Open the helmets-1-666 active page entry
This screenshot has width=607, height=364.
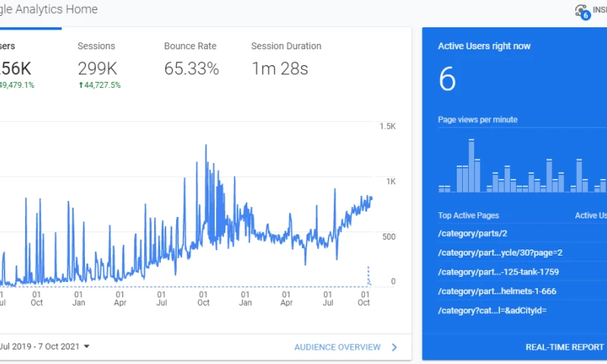(x=497, y=291)
